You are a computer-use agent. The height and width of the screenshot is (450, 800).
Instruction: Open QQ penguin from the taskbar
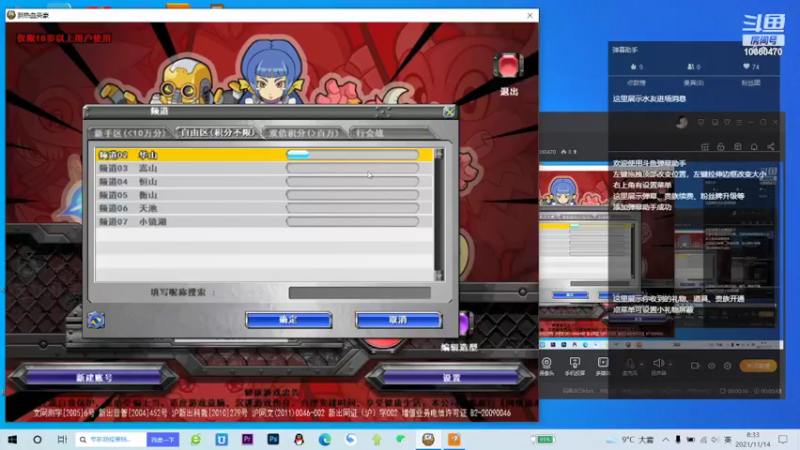[299, 439]
